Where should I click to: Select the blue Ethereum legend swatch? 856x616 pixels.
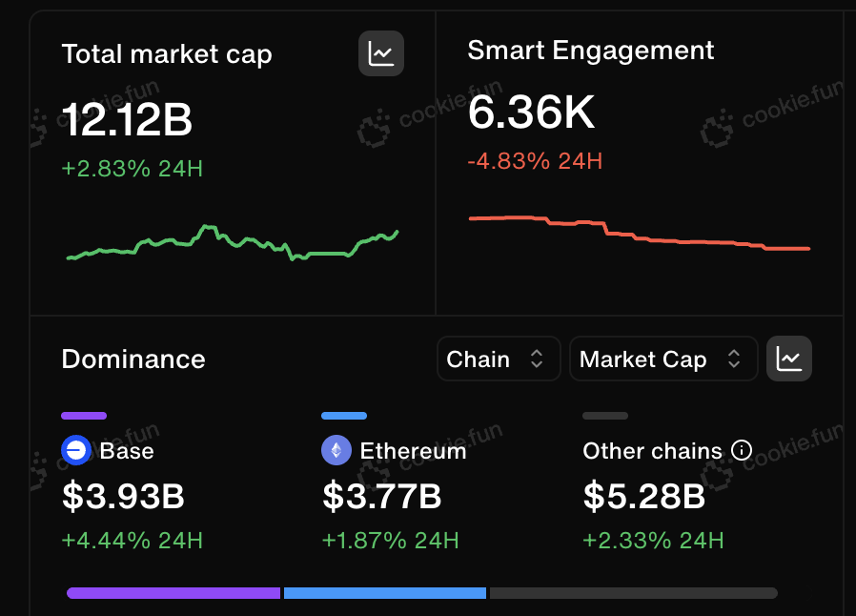click(344, 416)
